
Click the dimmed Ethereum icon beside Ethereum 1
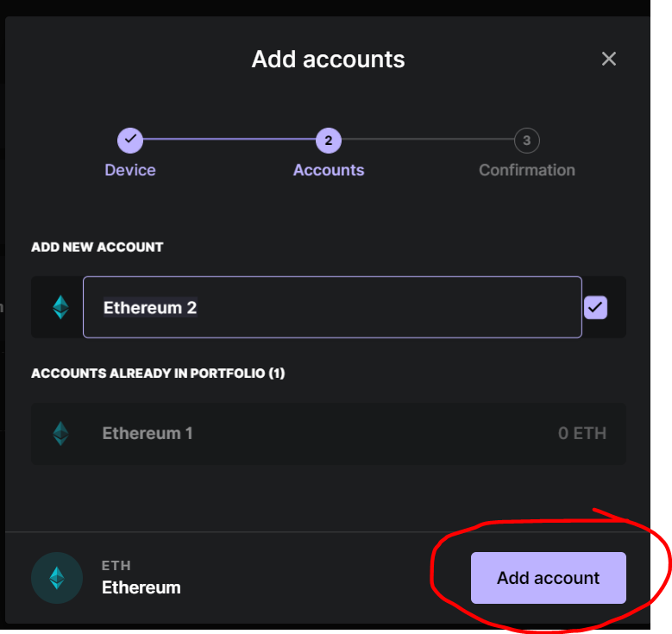click(x=60, y=433)
